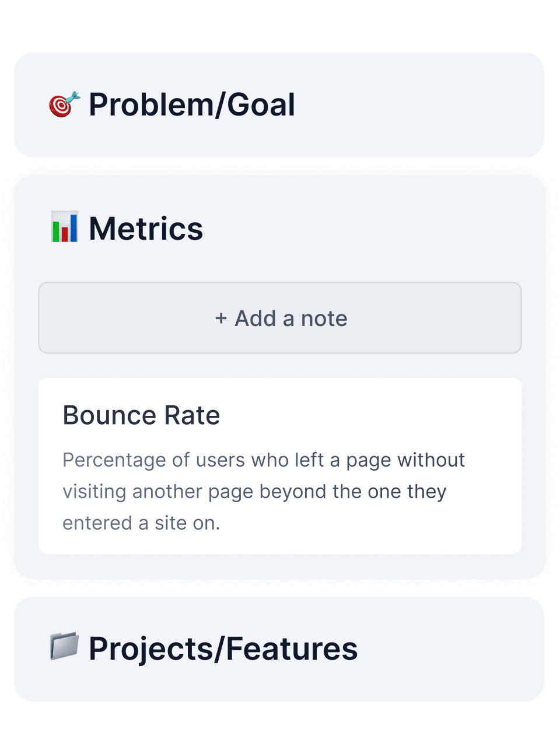Click the + Add a note button

pyautogui.click(x=280, y=318)
